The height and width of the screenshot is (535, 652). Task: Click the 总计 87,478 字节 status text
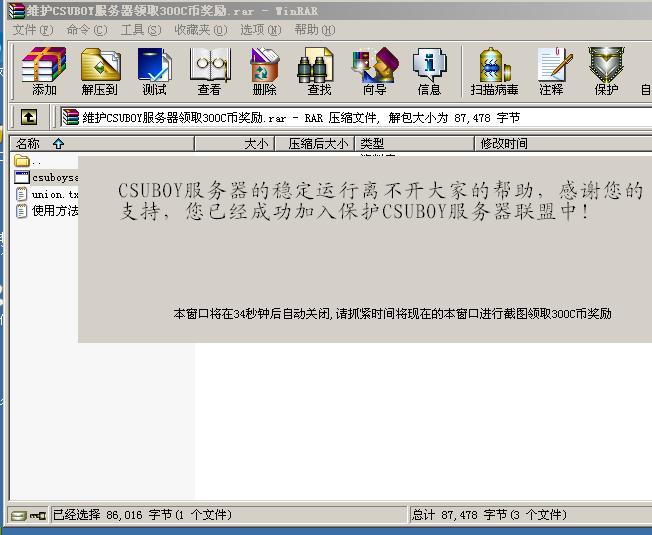pos(489,515)
